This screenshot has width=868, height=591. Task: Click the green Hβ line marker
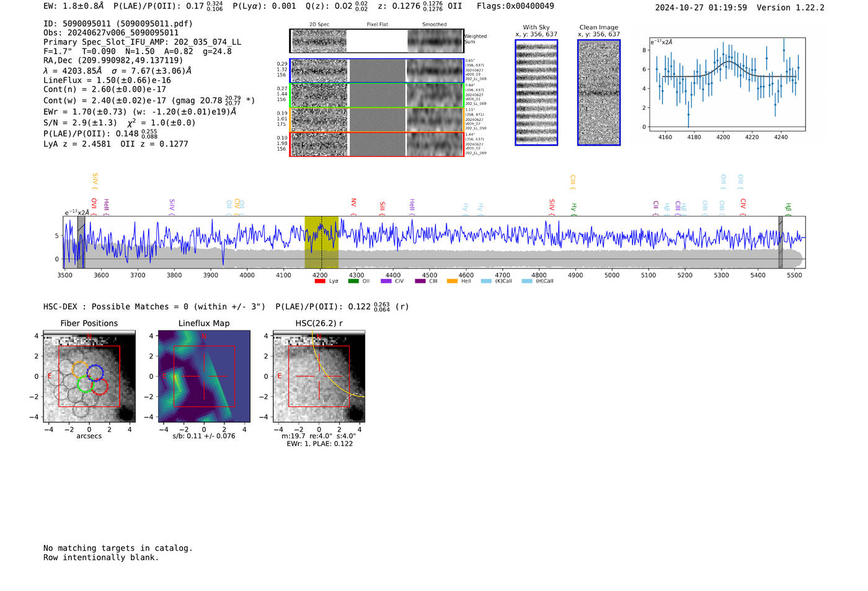point(788,207)
